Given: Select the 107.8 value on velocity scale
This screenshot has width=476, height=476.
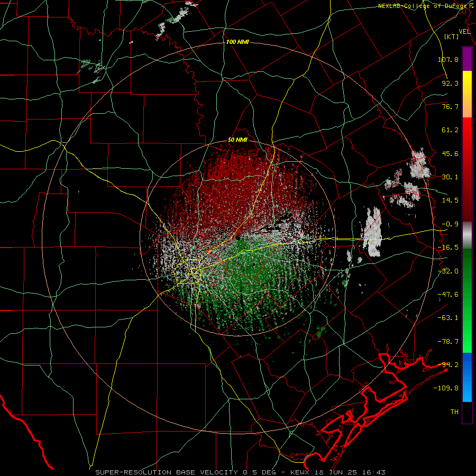Looking at the screenshot, I should (448, 59).
